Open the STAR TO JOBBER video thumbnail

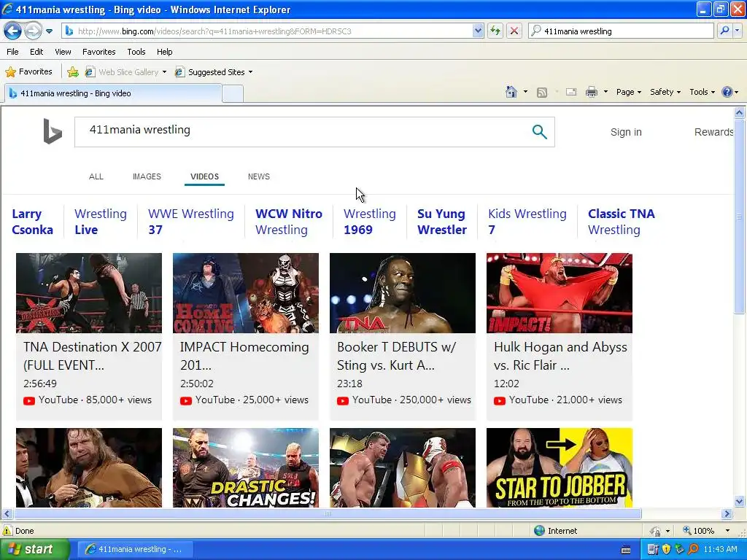(560, 467)
